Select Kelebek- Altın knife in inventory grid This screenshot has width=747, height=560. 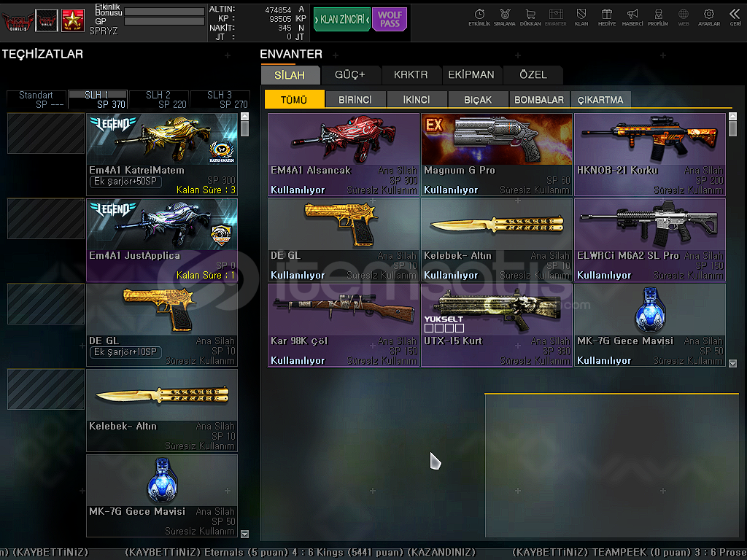tap(496, 240)
